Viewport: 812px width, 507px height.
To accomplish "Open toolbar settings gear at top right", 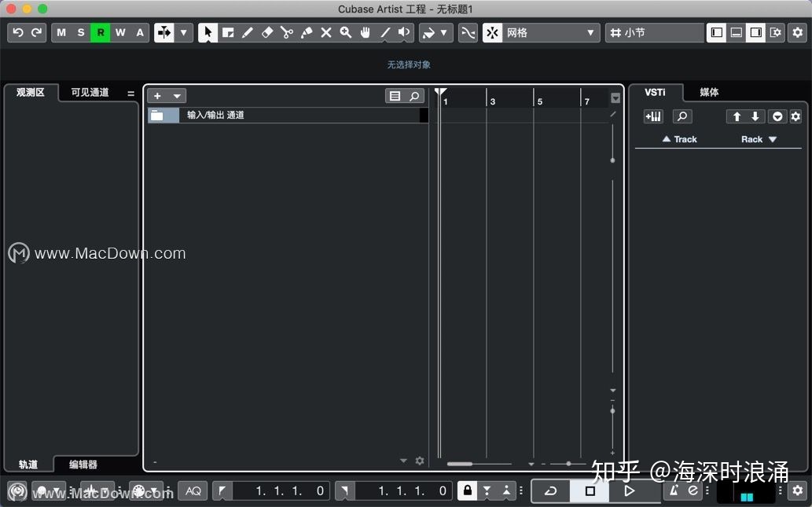I will (798, 33).
